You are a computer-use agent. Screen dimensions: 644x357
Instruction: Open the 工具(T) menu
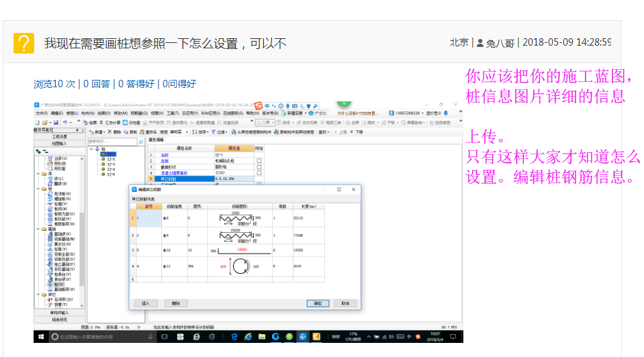pyautogui.click(x=173, y=113)
